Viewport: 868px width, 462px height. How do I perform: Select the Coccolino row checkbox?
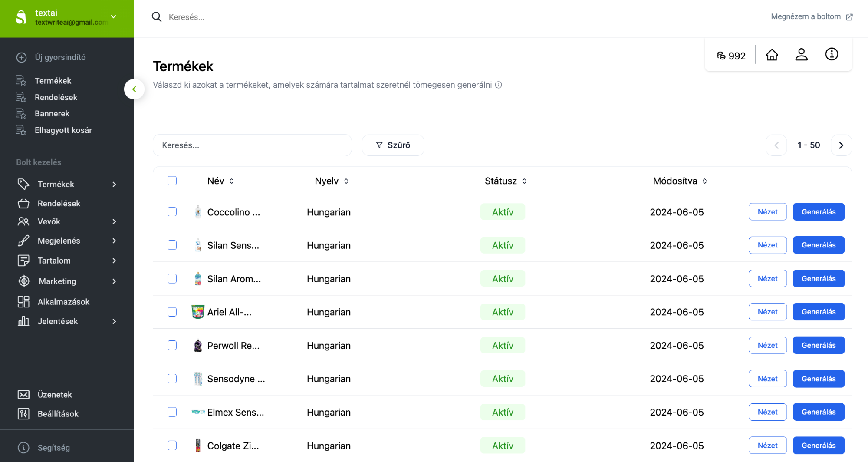pos(172,211)
